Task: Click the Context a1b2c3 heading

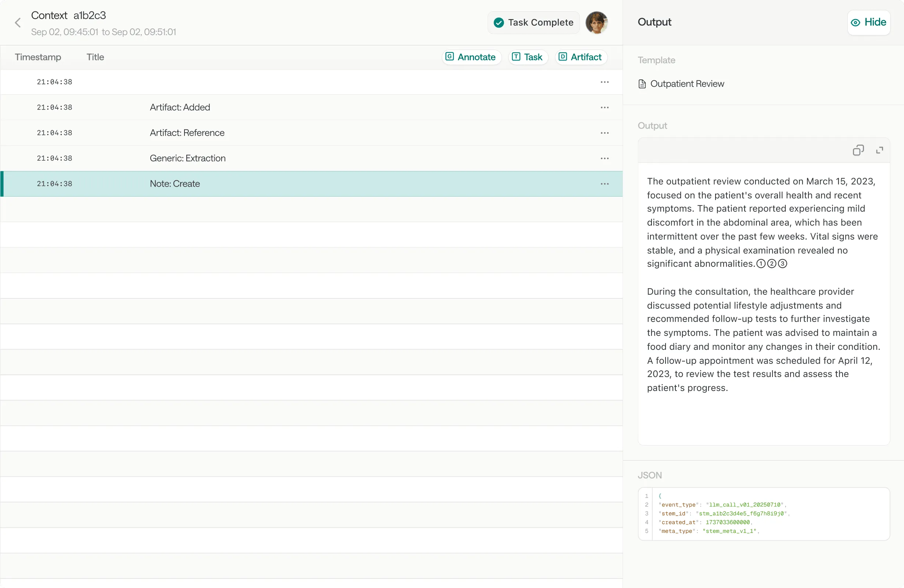Action: coord(68,15)
